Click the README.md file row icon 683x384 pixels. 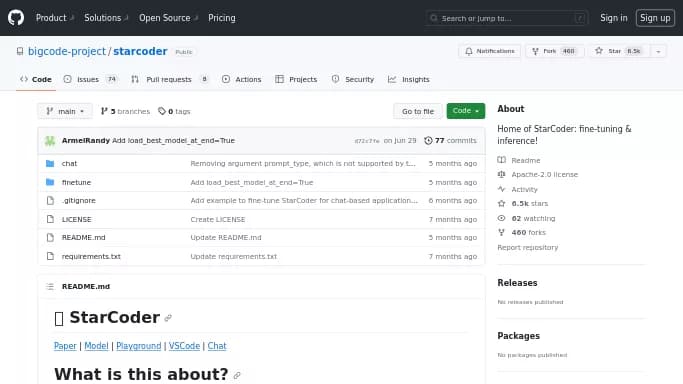pos(50,237)
